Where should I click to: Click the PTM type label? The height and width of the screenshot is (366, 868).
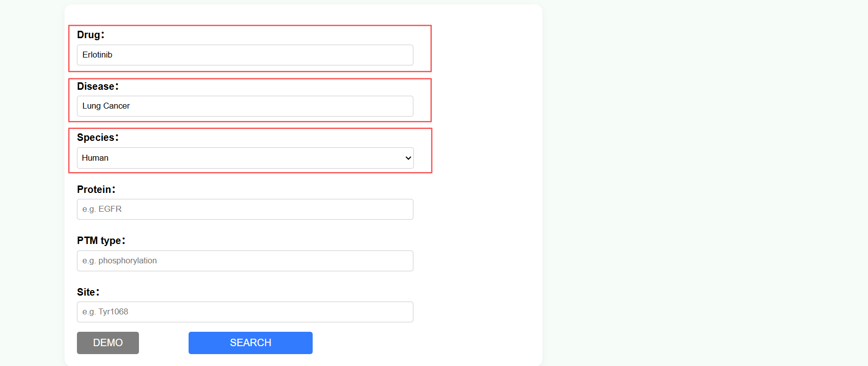click(x=101, y=241)
